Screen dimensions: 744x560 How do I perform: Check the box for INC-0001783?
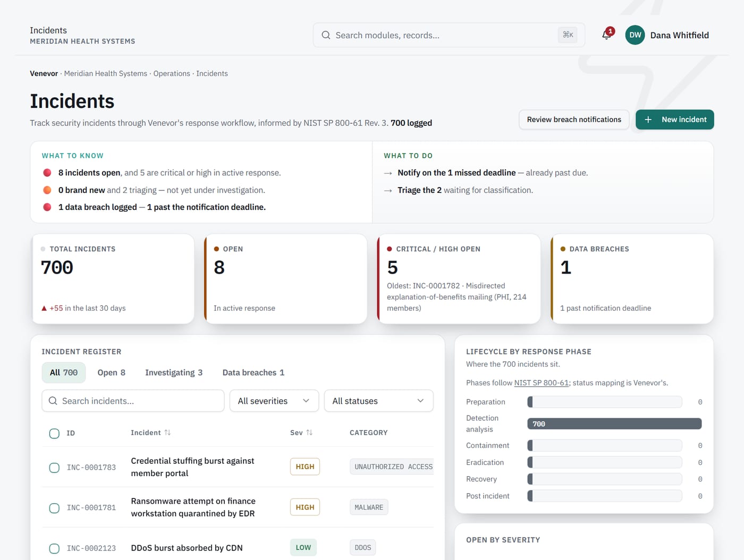(x=54, y=468)
